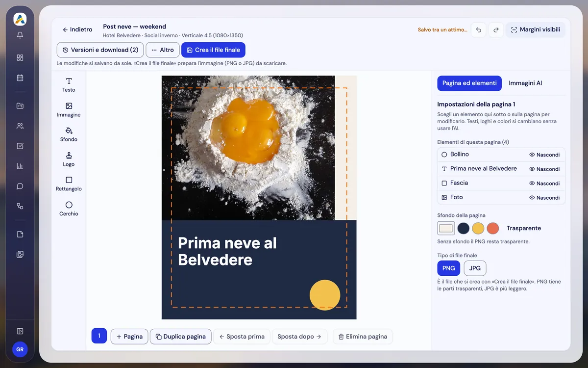This screenshot has height=368, width=588.
Task: Collapse the sidebar with the panel icon
Action: [20, 331]
